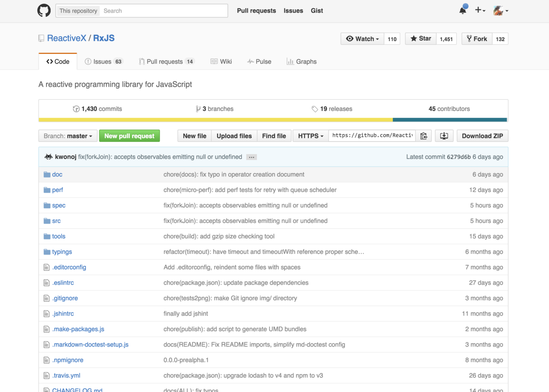Click the teal language bar segment
The height and width of the screenshot is (392, 549).
[x=450, y=120]
